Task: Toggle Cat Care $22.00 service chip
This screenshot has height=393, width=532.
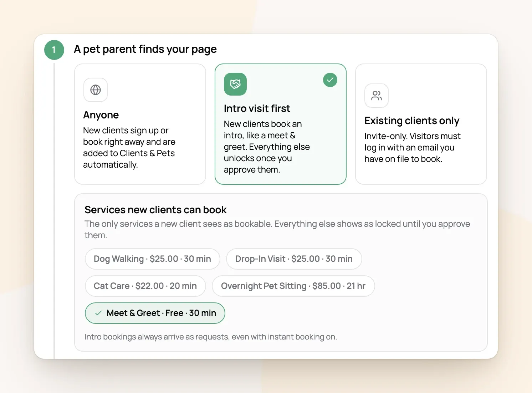Action: [x=145, y=286]
